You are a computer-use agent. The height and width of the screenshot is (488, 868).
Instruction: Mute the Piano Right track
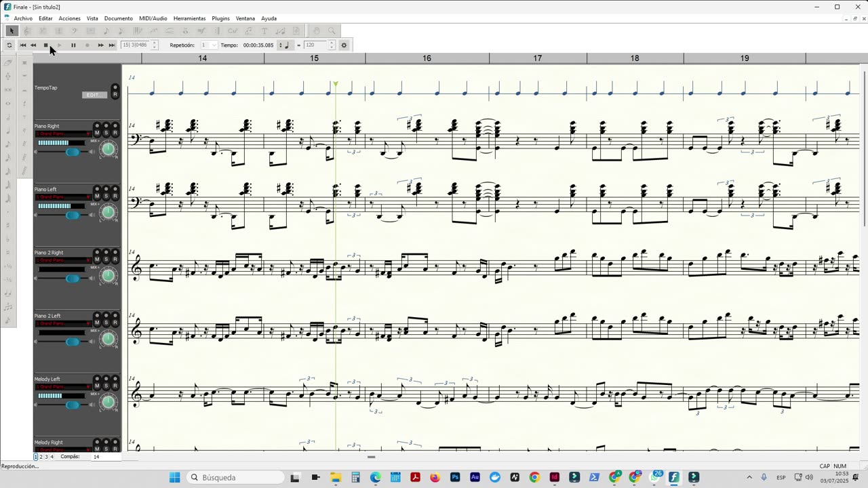97,133
